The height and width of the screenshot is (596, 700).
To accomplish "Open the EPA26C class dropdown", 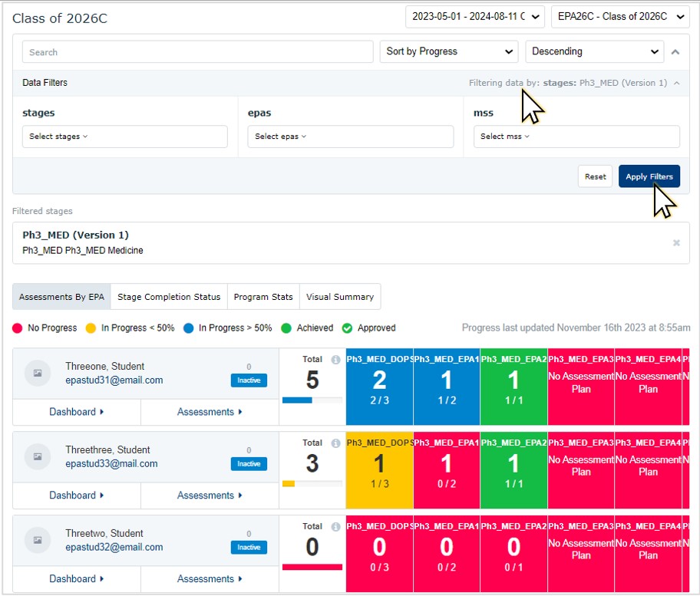I will [620, 17].
